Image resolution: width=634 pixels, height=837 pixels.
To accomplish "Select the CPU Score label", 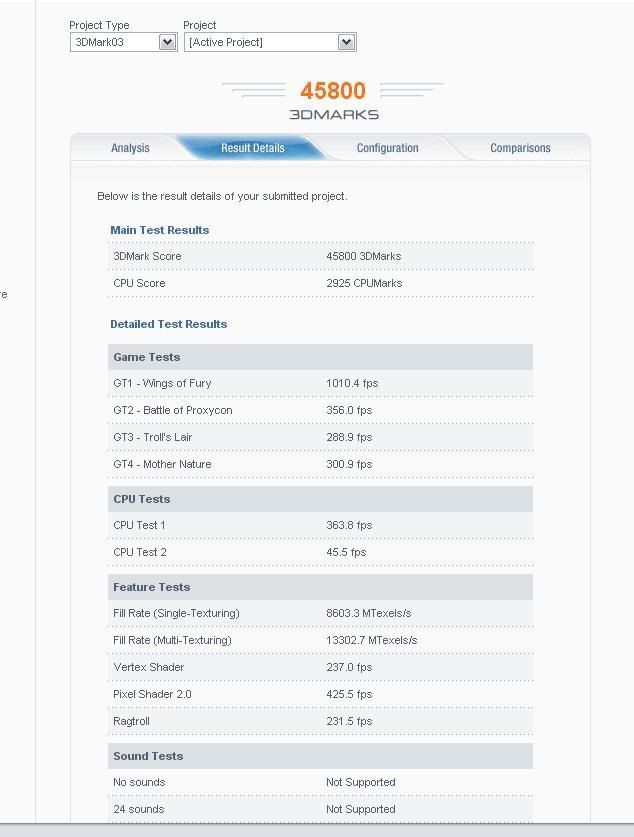I will 139,283.
